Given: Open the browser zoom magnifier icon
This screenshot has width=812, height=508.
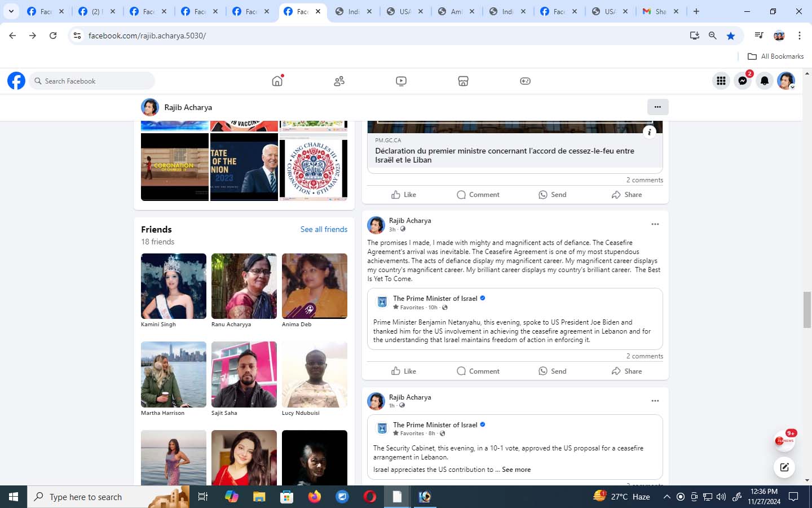Looking at the screenshot, I should pos(713,36).
